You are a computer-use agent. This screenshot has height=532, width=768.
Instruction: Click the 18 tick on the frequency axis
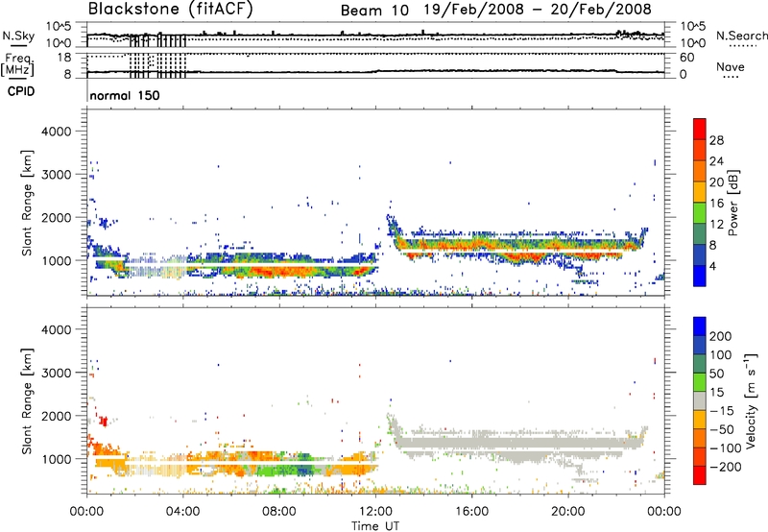[x=63, y=58]
